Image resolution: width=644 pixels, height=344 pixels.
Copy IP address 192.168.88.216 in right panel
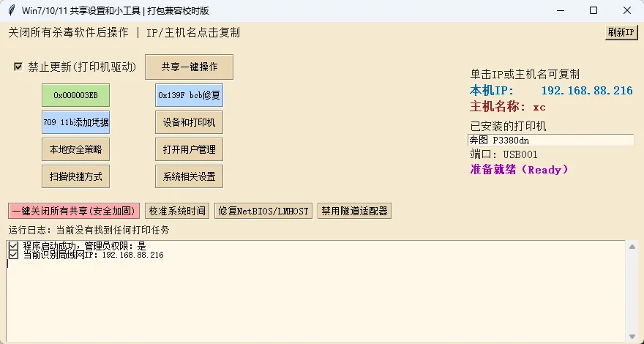tap(587, 91)
